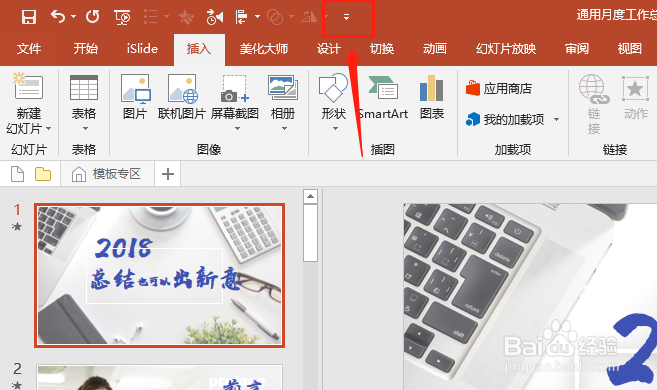657x390 pixels.
Task: Select the 插入 ribbon tab
Action: tap(199, 49)
